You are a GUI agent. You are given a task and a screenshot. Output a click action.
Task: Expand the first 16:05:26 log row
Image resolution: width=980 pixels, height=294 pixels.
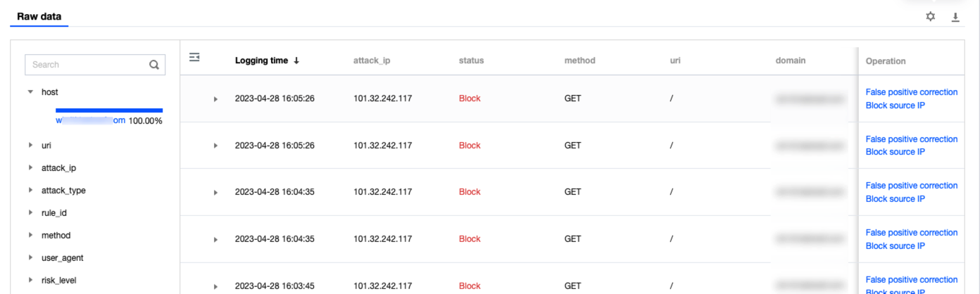coord(216,99)
